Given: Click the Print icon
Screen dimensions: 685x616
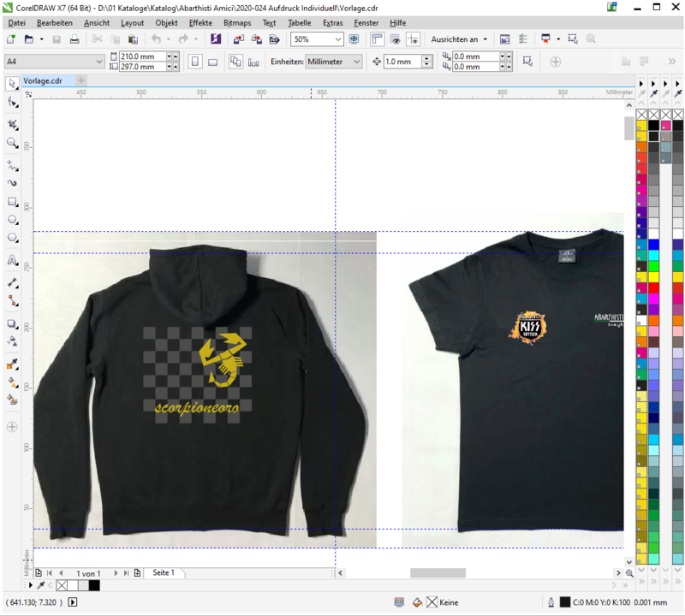Looking at the screenshot, I should (x=74, y=39).
